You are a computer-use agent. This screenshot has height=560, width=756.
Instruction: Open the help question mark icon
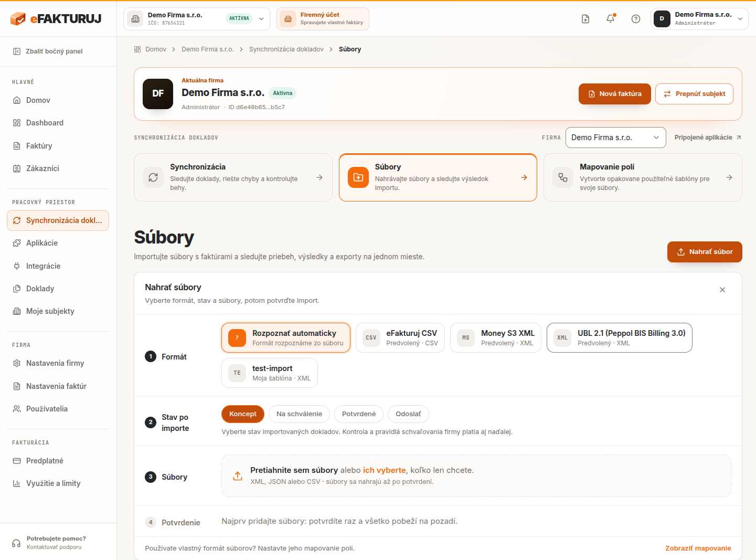pyautogui.click(x=636, y=19)
